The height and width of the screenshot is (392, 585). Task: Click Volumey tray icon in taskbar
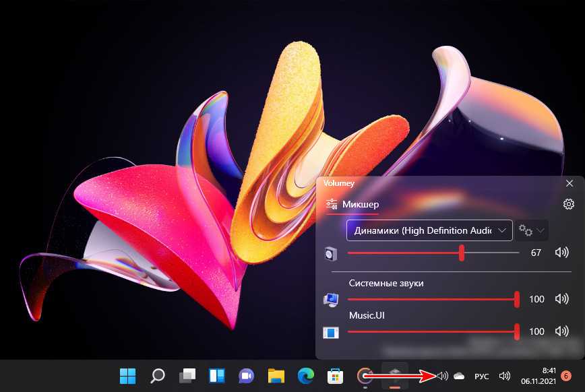tap(442, 376)
